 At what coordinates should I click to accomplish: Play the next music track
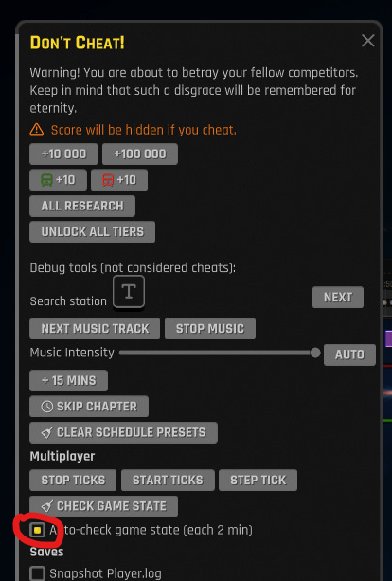pyautogui.click(x=95, y=328)
